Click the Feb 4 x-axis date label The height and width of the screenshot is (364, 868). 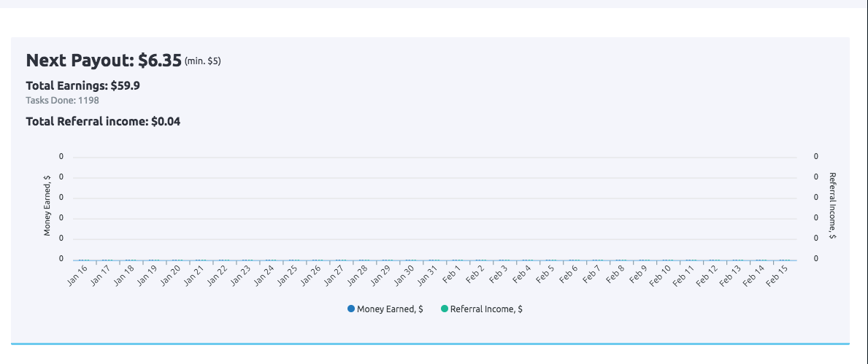(521, 274)
